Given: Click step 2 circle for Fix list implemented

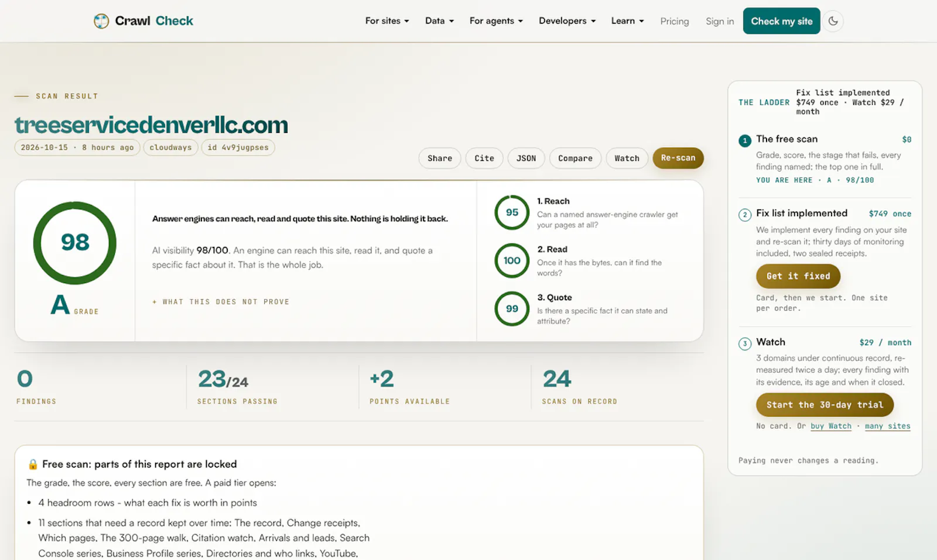Looking at the screenshot, I should (745, 215).
